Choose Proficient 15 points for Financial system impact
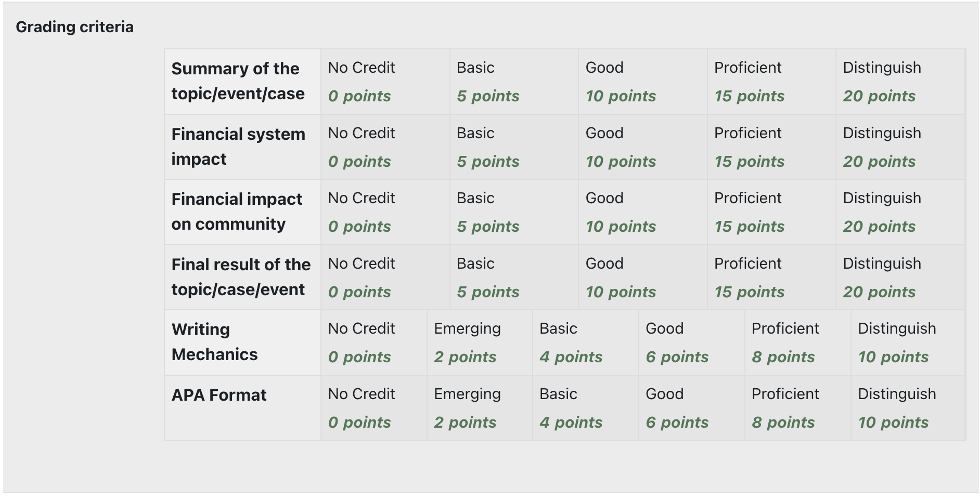This screenshot has width=980, height=501. point(771,147)
